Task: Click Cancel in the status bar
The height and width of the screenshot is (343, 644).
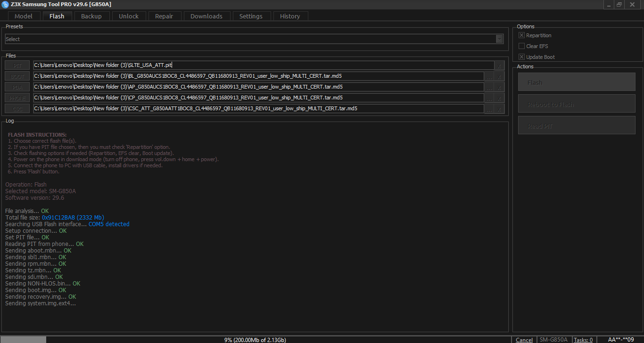Action: coord(524,340)
